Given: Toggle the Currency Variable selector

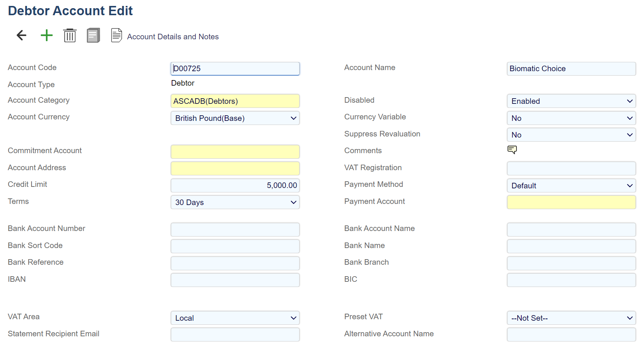Looking at the screenshot, I should click(x=571, y=118).
